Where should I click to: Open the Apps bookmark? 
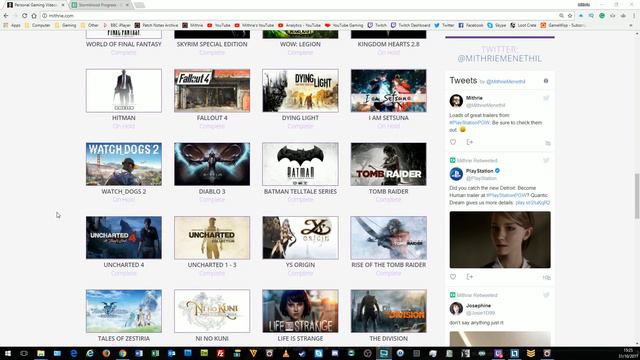[12, 25]
